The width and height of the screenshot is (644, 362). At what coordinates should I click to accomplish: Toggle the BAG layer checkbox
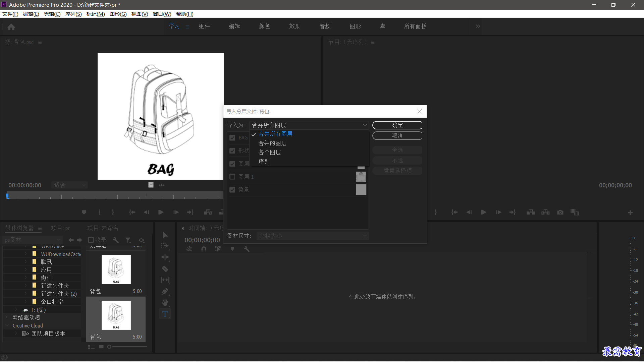pyautogui.click(x=232, y=138)
